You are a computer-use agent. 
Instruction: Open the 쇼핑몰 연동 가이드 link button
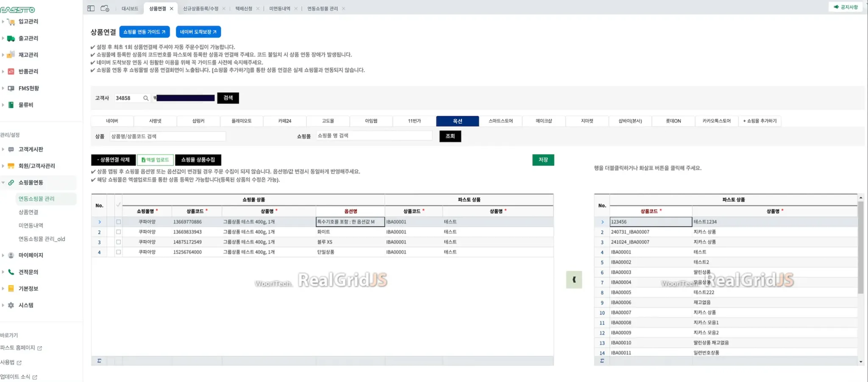click(145, 32)
